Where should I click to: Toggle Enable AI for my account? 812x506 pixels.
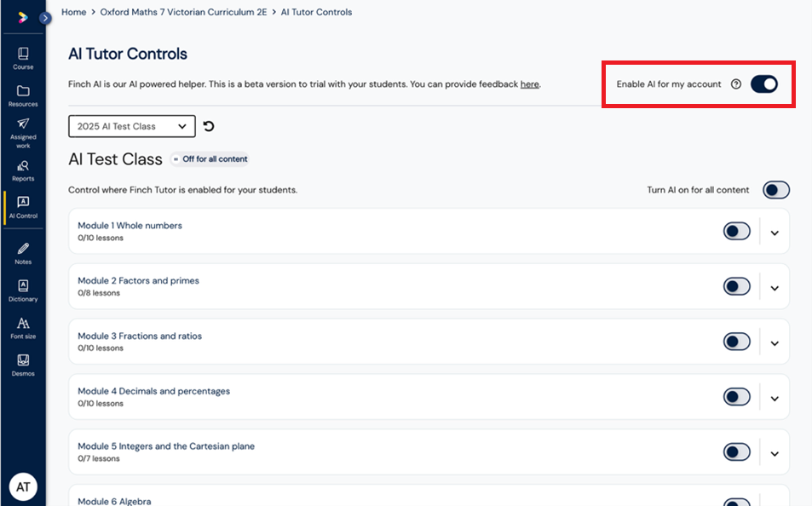click(x=764, y=83)
